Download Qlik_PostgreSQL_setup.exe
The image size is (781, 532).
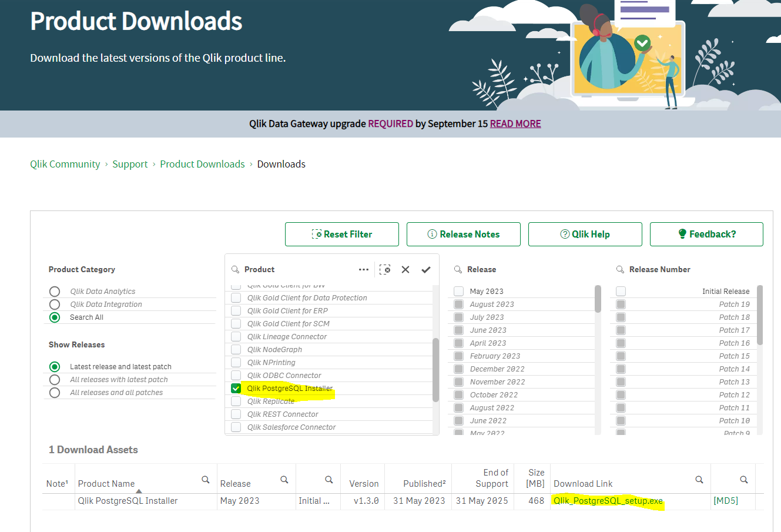point(608,501)
